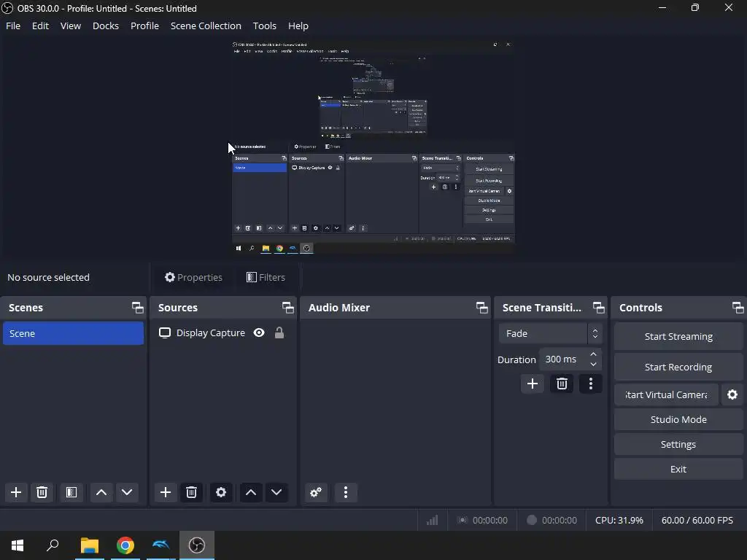Undock the Scenes panel
747x560 pixels.
(x=138, y=308)
